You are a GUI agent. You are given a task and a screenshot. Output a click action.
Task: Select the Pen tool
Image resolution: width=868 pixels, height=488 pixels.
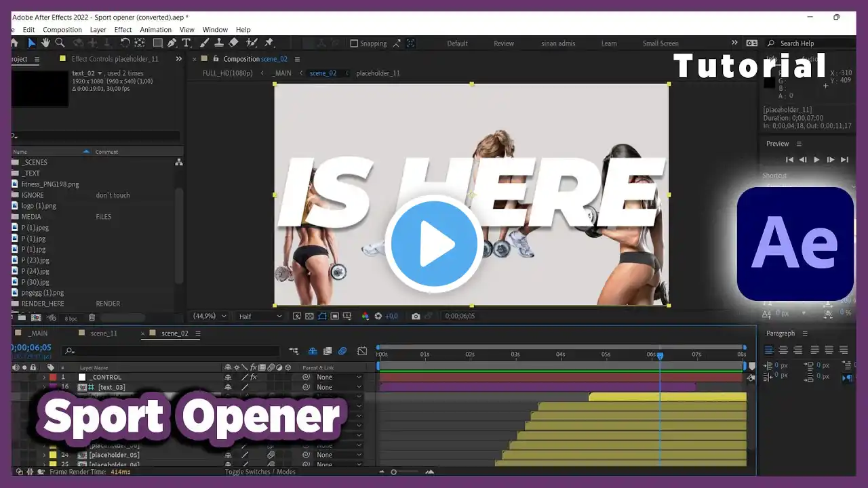(x=172, y=43)
